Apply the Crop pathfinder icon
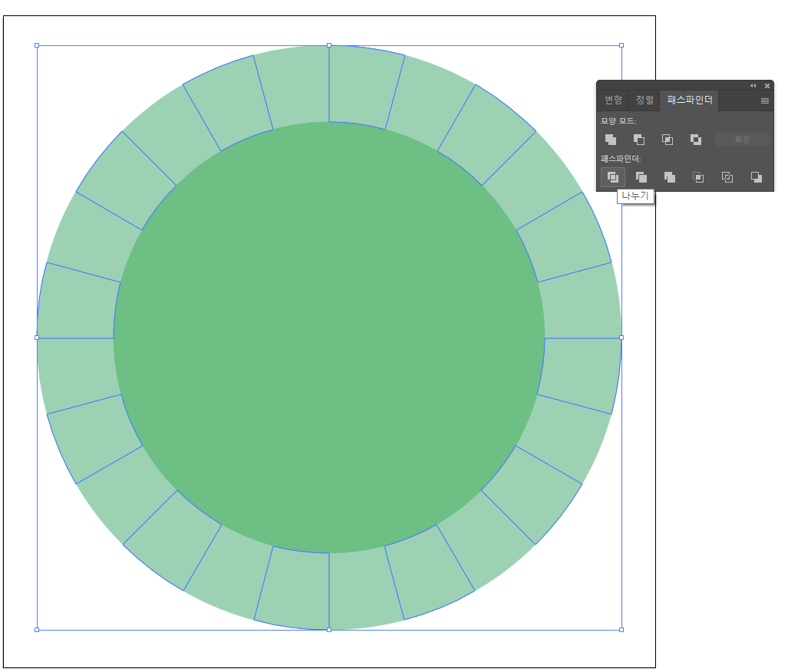801x672 pixels. tap(698, 177)
